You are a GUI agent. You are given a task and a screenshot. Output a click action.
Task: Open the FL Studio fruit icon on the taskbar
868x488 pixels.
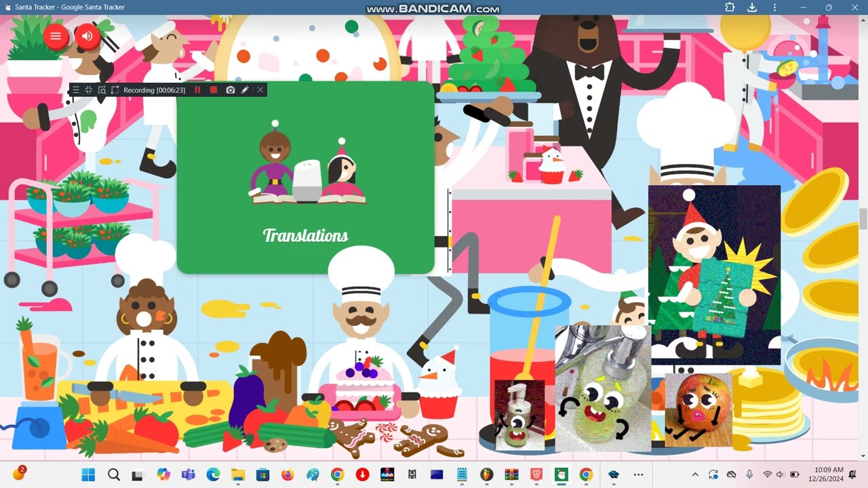pos(487,474)
